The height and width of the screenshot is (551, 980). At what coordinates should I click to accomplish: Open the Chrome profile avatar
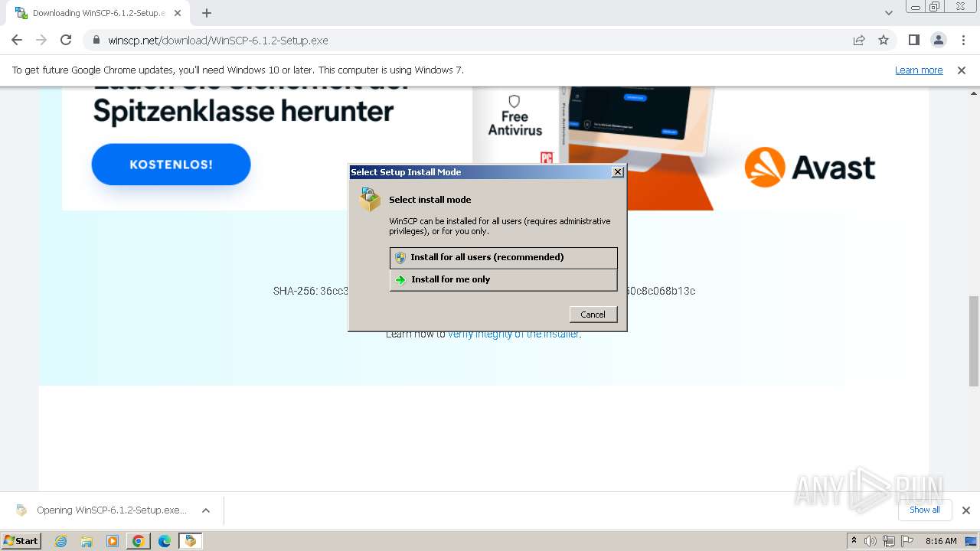tap(938, 41)
